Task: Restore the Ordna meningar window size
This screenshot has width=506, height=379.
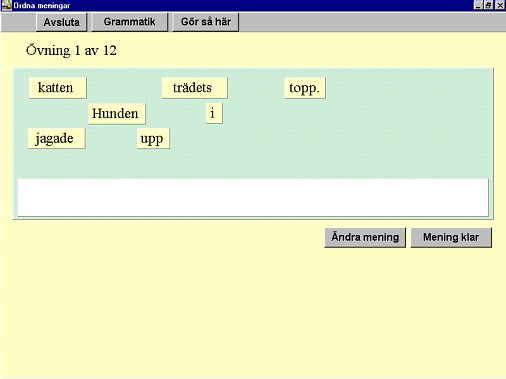Action: point(489,5)
